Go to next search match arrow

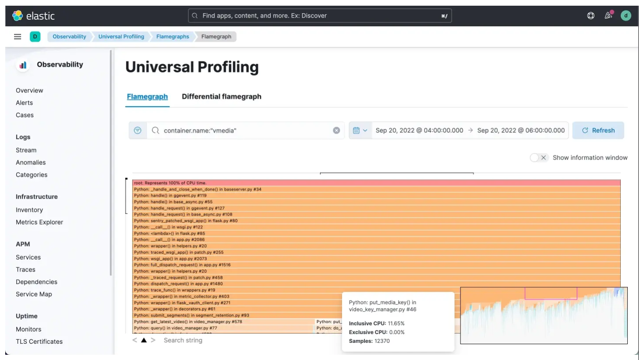(153, 340)
